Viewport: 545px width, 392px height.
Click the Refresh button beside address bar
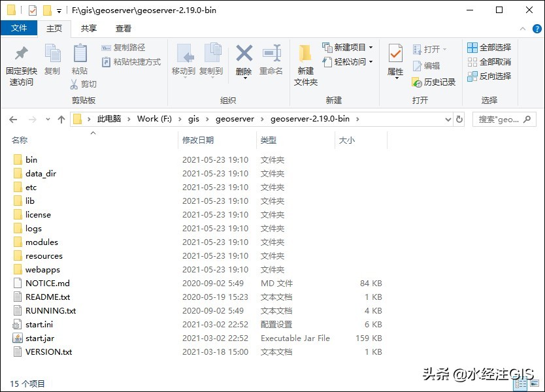pos(459,119)
